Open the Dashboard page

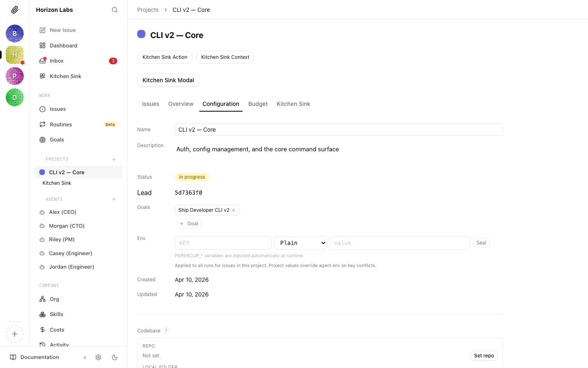pyautogui.click(x=78, y=45)
